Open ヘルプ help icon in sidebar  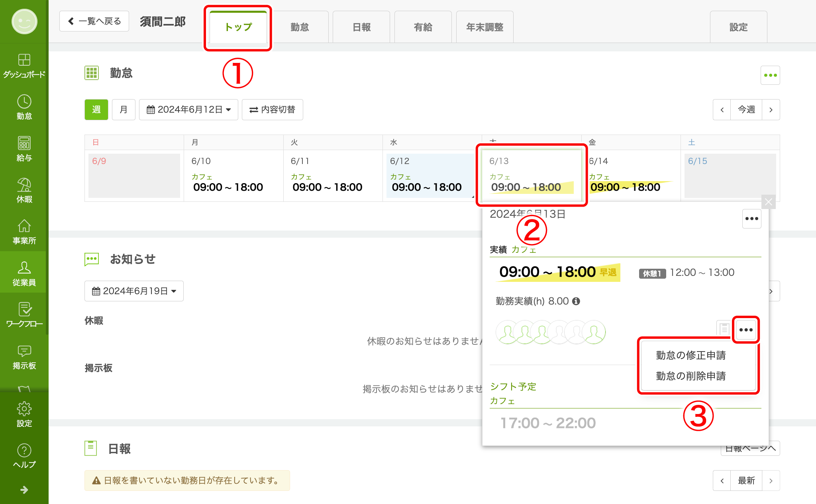coord(24,456)
